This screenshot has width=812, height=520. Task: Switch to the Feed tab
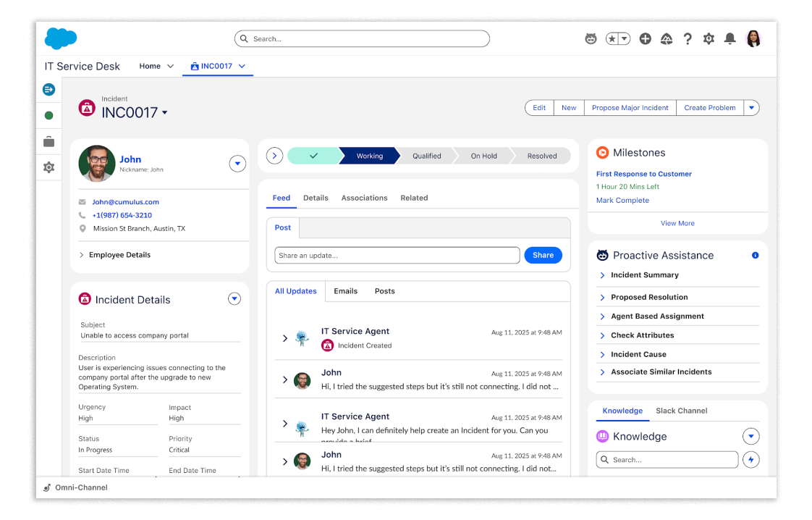tap(282, 198)
